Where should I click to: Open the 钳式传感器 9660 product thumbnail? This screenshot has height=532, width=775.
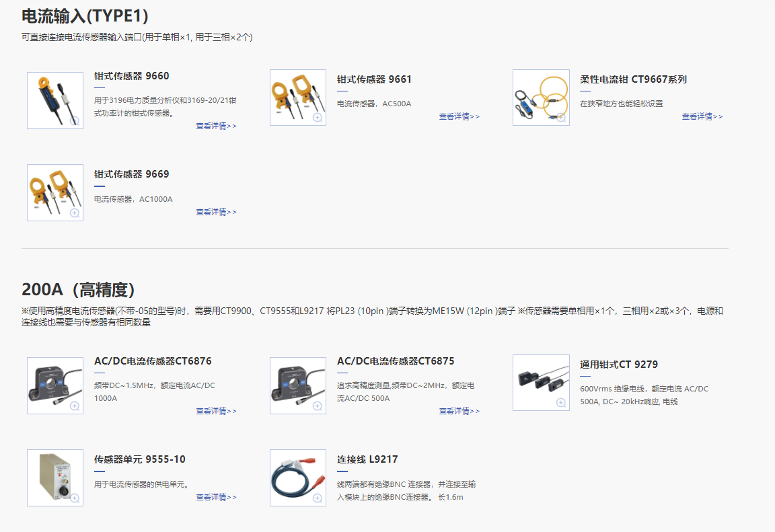point(55,100)
